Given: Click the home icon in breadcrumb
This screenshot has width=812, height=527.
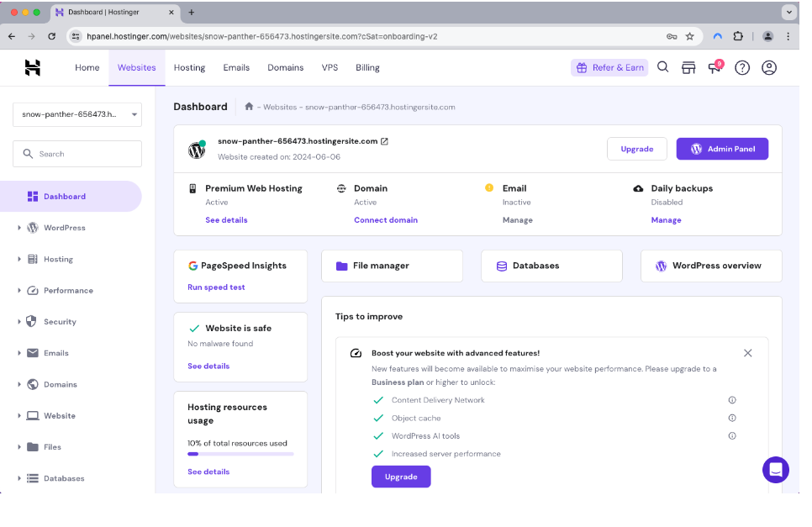Looking at the screenshot, I should (x=249, y=106).
